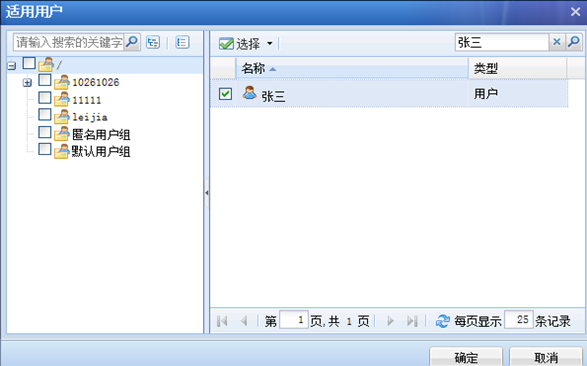Click the tree view mode icon

click(153, 42)
